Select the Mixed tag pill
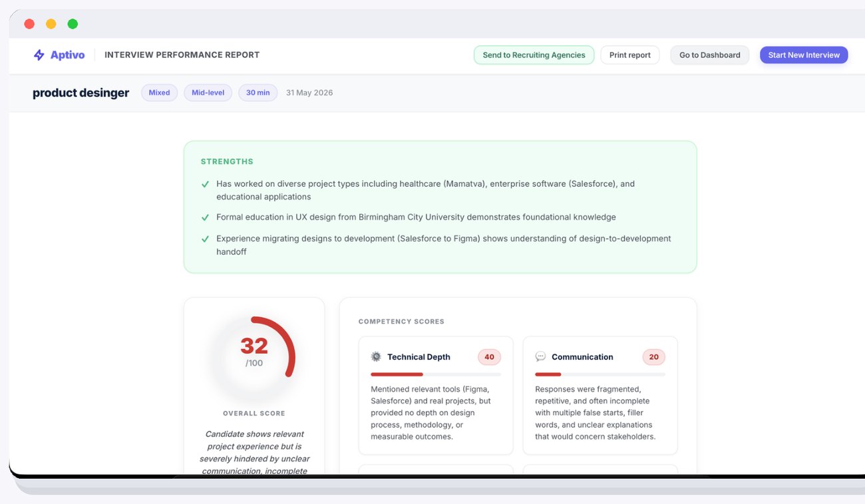865x504 pixels. [159, 93]
